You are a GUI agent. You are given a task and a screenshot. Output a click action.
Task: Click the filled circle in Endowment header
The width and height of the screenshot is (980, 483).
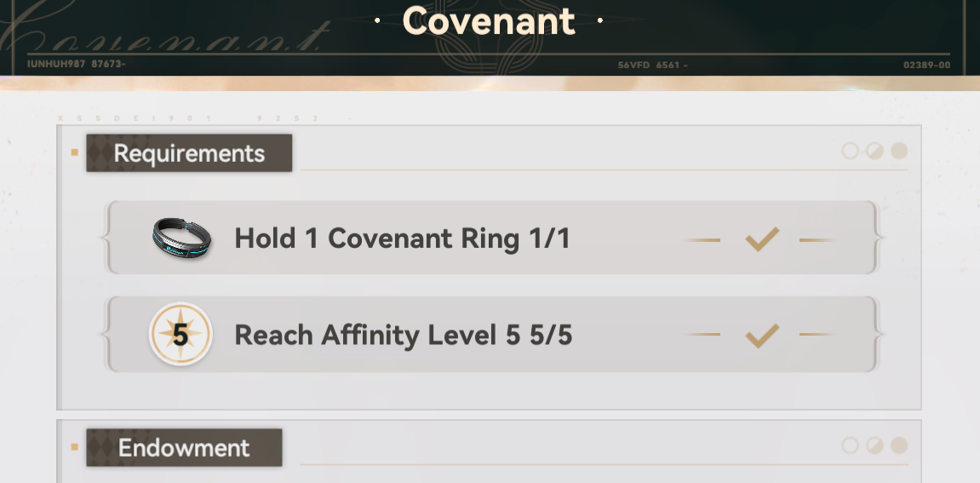899,446
